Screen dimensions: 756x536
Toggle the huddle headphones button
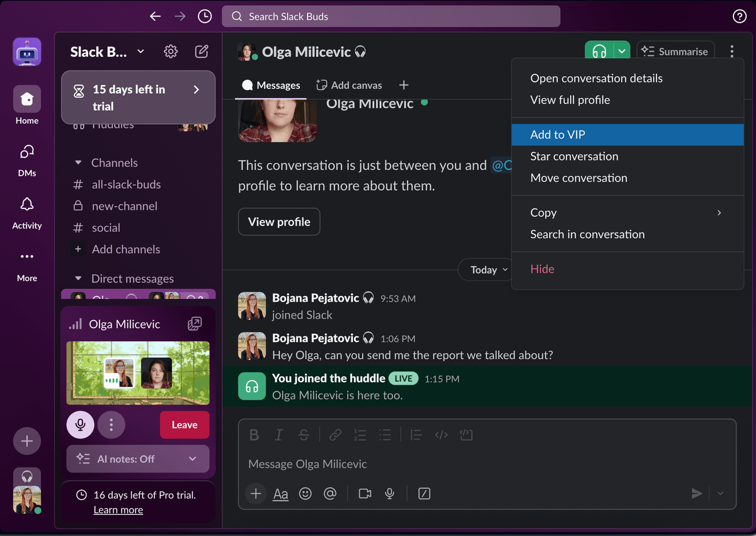click(x=599, y=52)
